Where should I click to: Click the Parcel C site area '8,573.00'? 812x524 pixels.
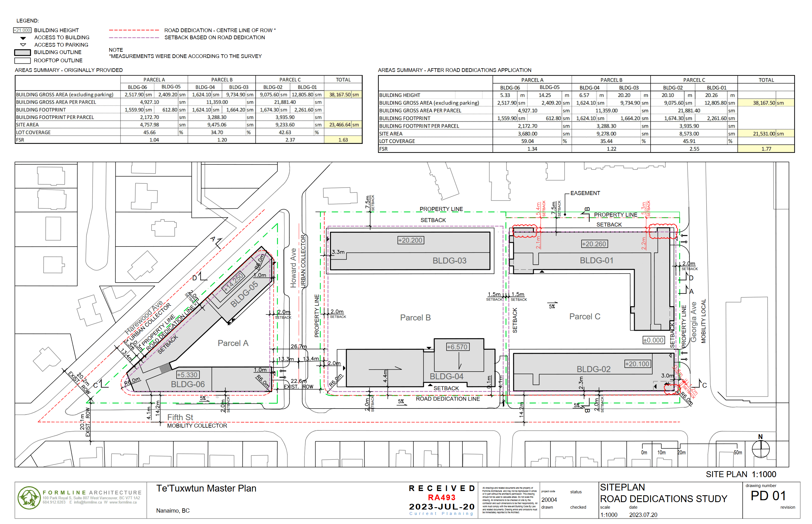click(x=689, y=134)
